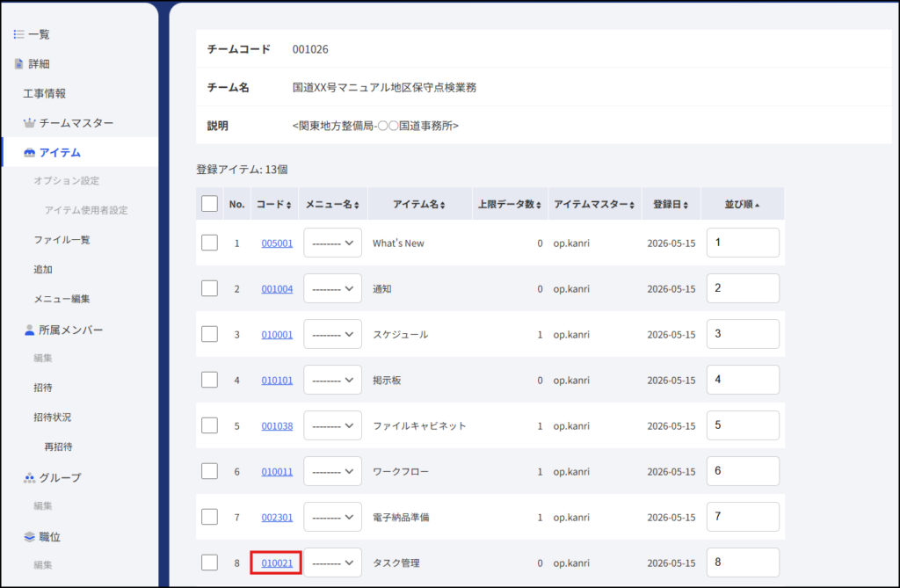Open ファイル一覧 in the sidebar
900x588 pixels.
pos(62,240)
